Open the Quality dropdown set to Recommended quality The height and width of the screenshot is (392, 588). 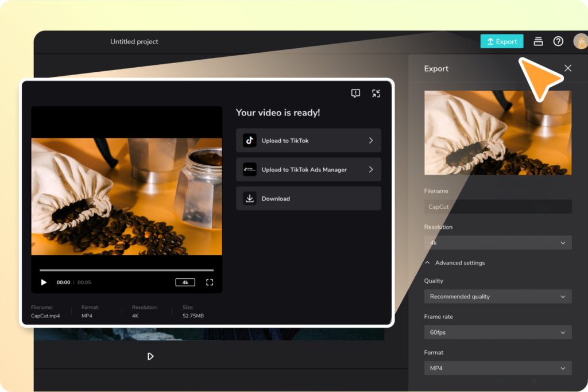coord(497,296)
